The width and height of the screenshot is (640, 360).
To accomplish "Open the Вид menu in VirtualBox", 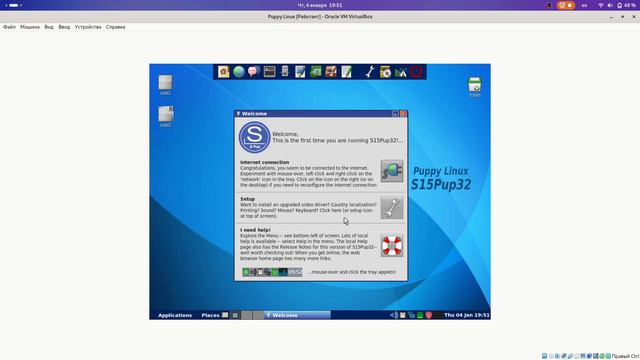I will coord(49,27).
